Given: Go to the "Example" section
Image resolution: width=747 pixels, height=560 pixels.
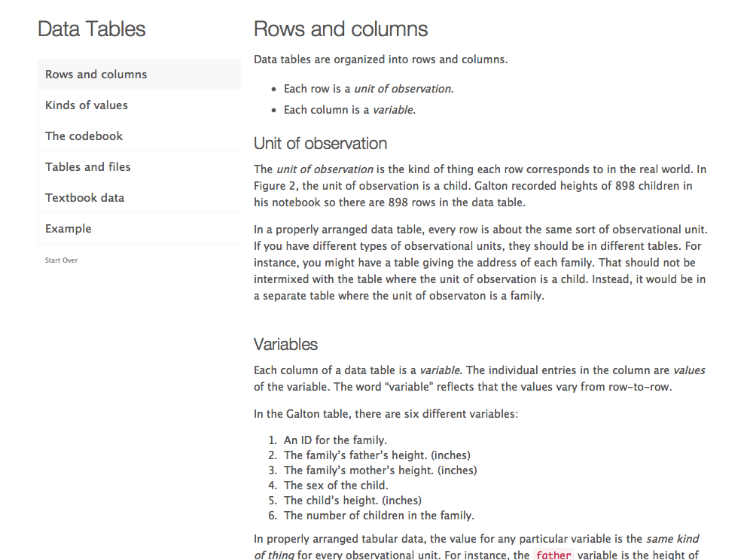Looking at the screenshot, I should click(x=68, y=228).
